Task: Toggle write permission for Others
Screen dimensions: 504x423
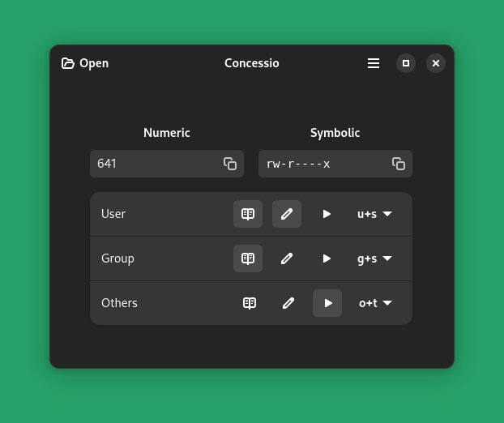Action: [288, 303]
